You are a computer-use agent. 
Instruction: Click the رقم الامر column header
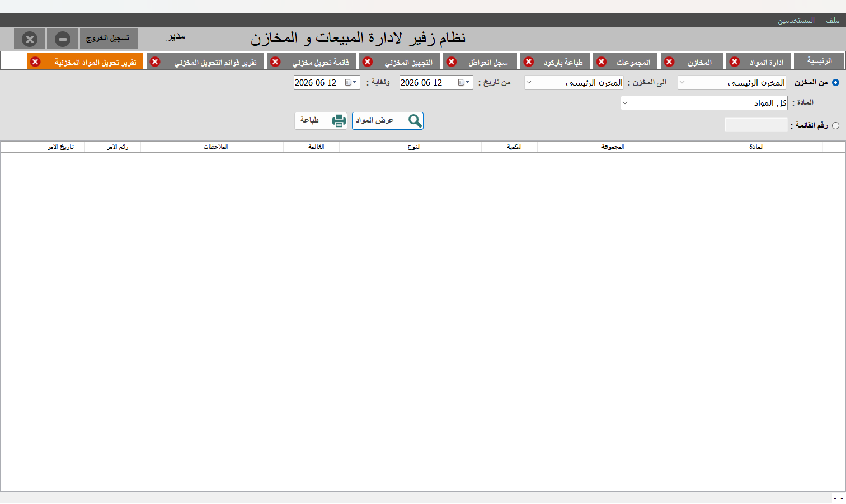click(x=113, y=147)
